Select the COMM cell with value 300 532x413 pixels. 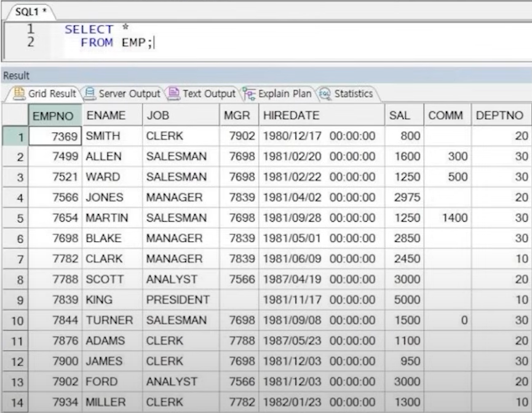pyautogui.click(x=448, y=156)
